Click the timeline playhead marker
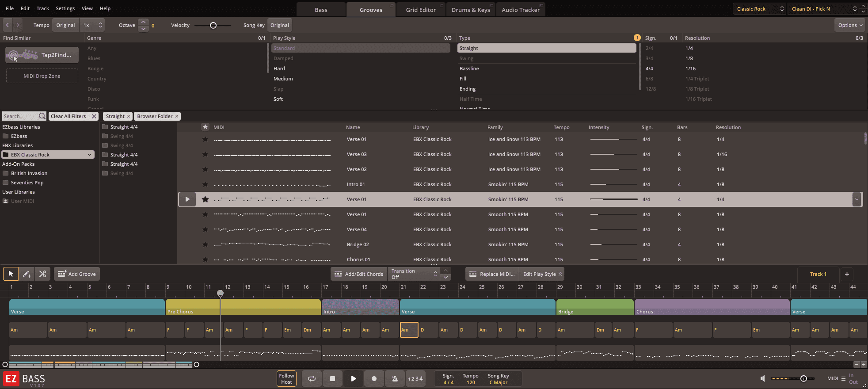 pyautogui.click(x=220, y=293)
